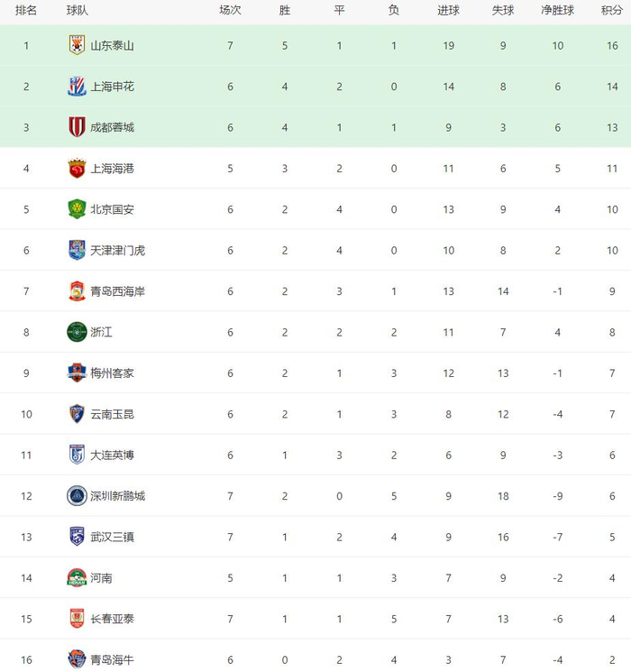Click the 北京国安 green crest

coord(77,209)
